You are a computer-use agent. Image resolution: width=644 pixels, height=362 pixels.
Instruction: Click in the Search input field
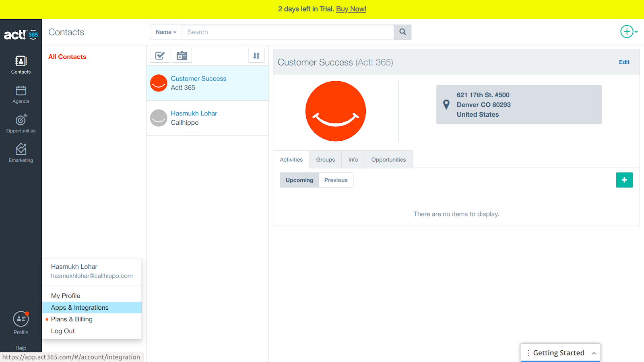tap(288, 32)
